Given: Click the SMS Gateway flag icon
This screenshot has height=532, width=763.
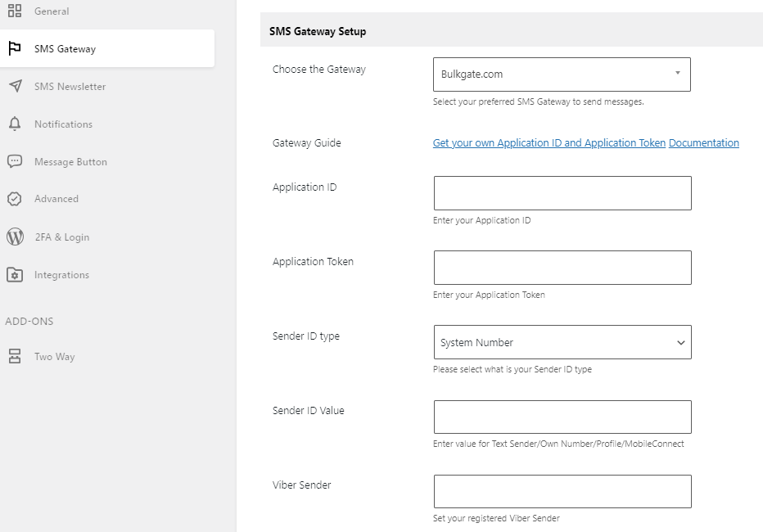Looking at the screenshot, I should click(15, 48).
